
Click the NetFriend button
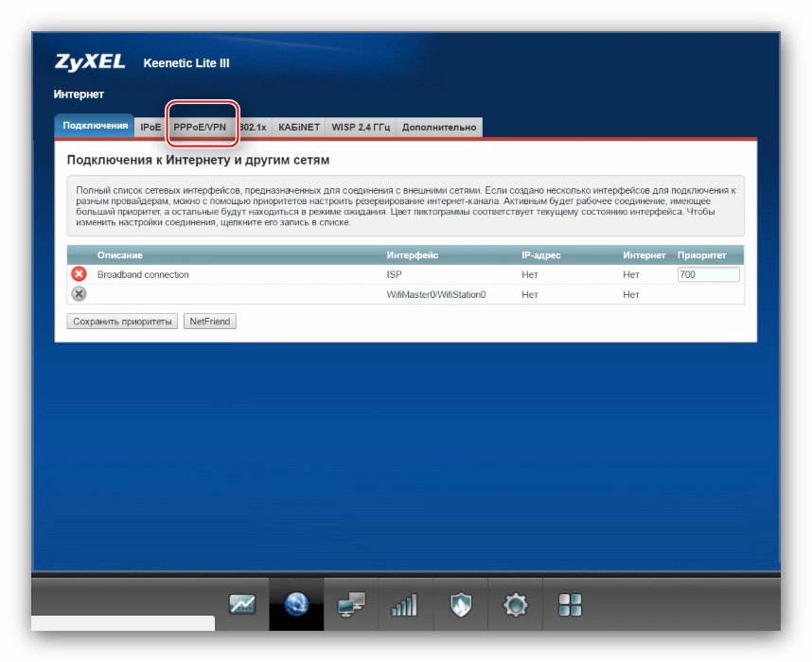click(210, 322)
